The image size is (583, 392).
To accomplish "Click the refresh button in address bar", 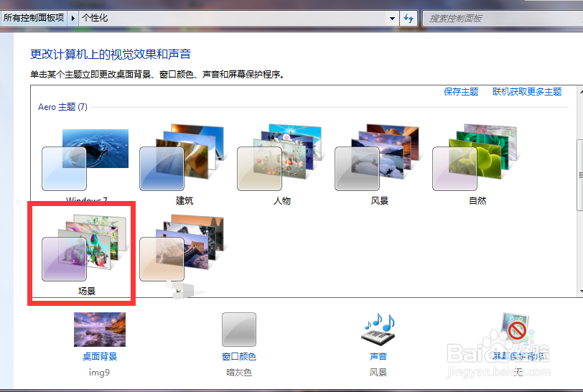I will tap(409, 18).
